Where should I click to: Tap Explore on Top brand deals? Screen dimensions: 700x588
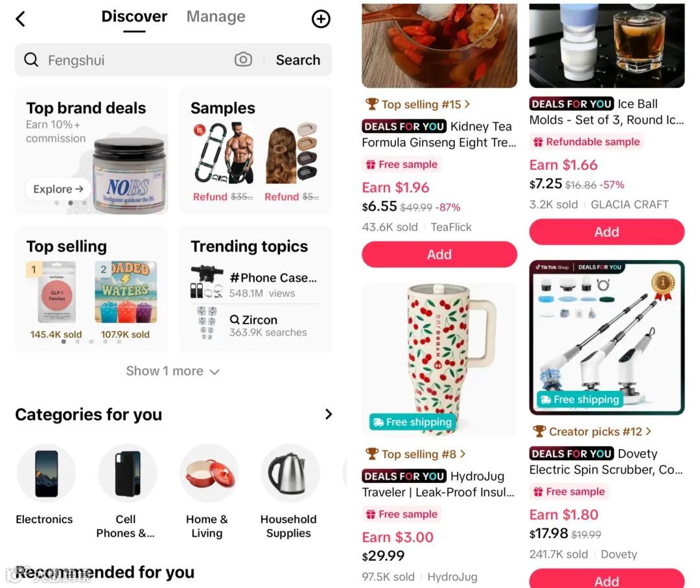click(x=58, y=189)
